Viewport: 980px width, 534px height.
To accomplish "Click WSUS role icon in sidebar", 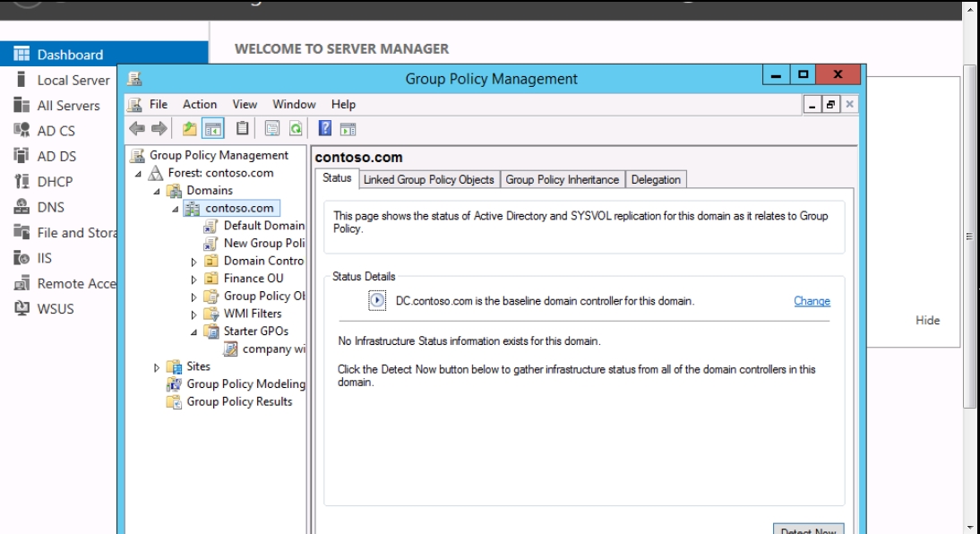I will [21, 308].
